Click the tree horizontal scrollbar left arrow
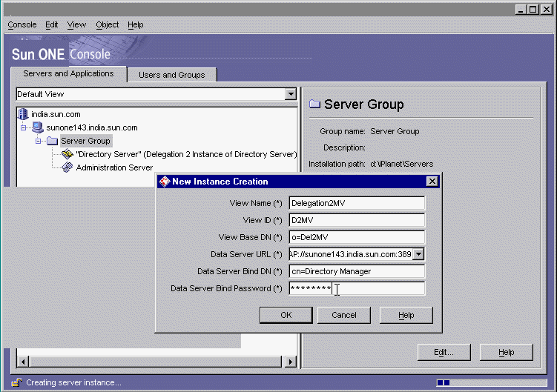 click(x=23, y=362)
